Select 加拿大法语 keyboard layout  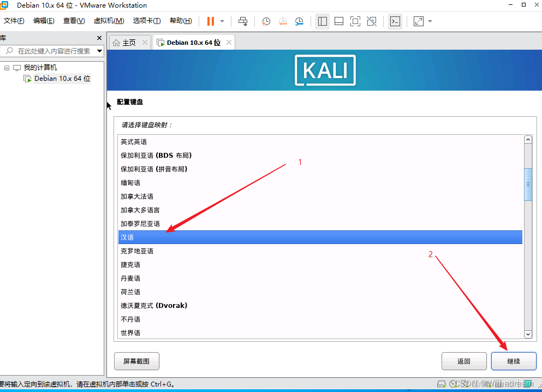320,197
